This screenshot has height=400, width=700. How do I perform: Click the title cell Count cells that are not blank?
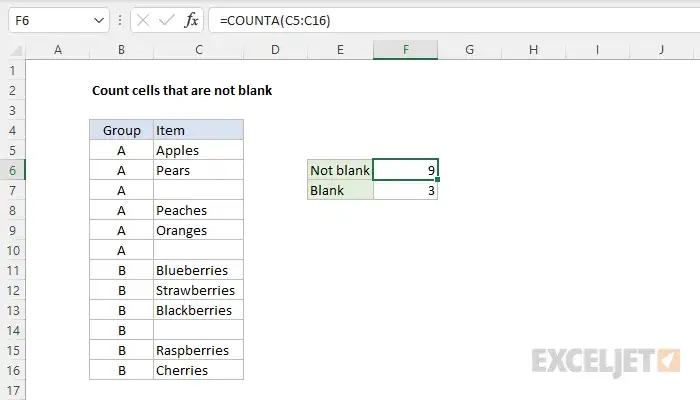click(181, 90)
